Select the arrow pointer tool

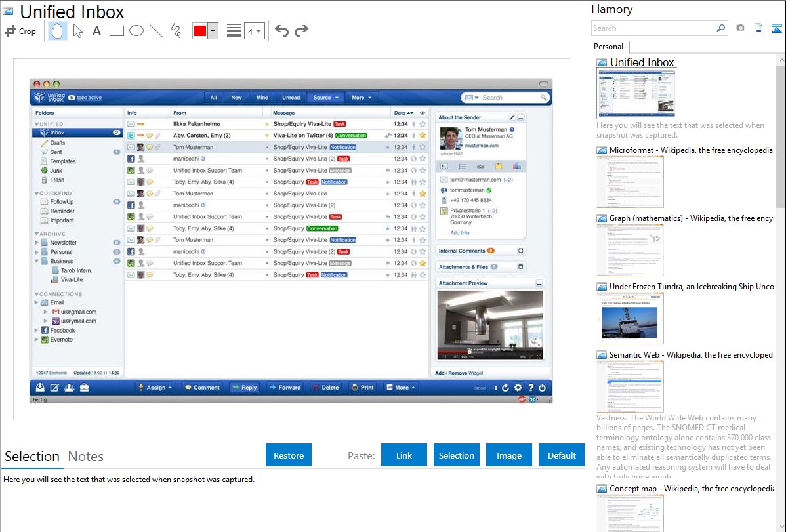77,31
